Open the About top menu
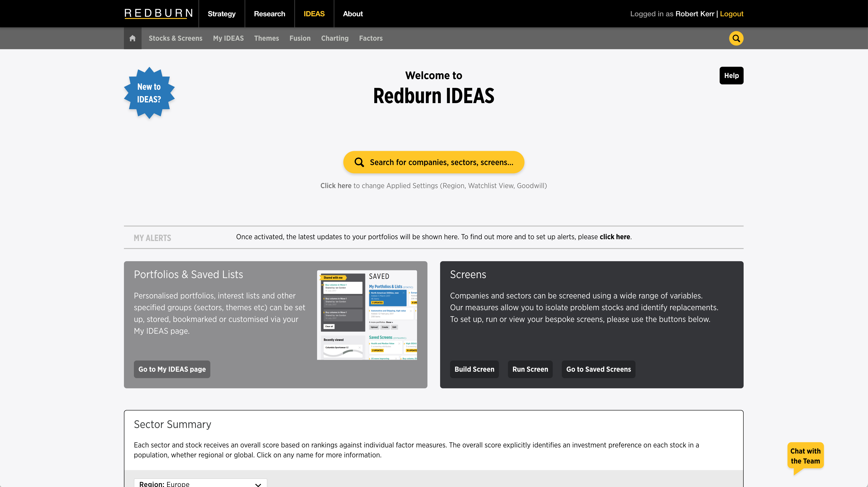868x487 pixels. click(353, 14)
